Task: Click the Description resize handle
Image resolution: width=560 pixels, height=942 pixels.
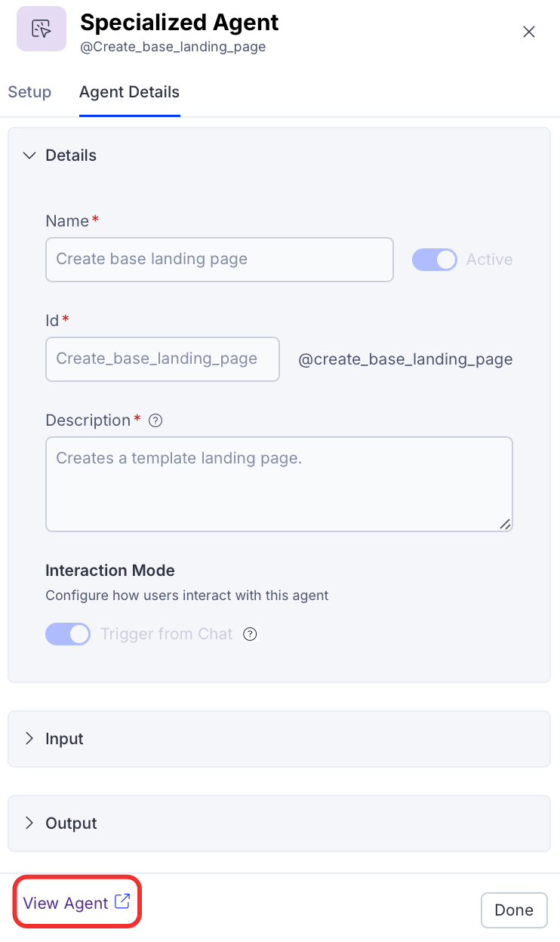Action: pyautogui.click(x=505, y=524)
